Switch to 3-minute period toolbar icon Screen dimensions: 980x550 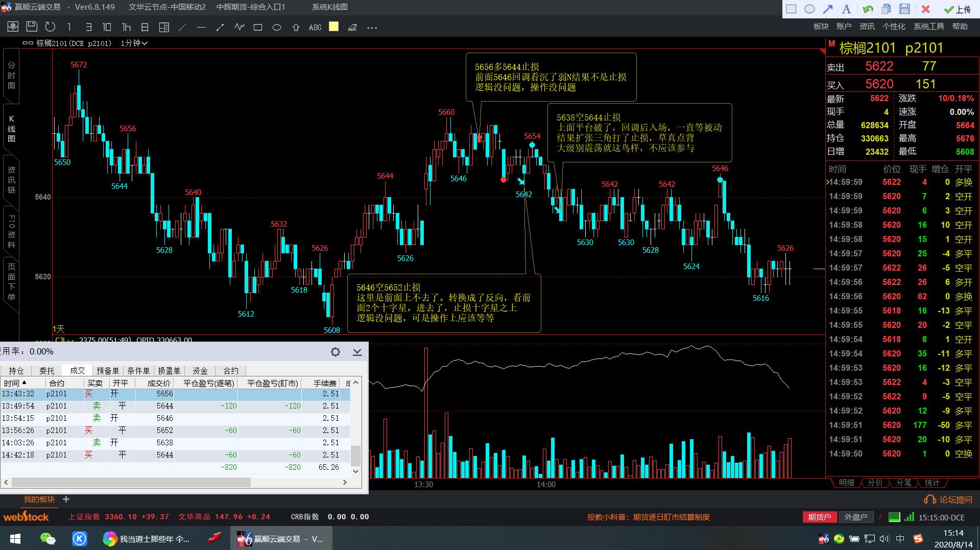point(88,27)
